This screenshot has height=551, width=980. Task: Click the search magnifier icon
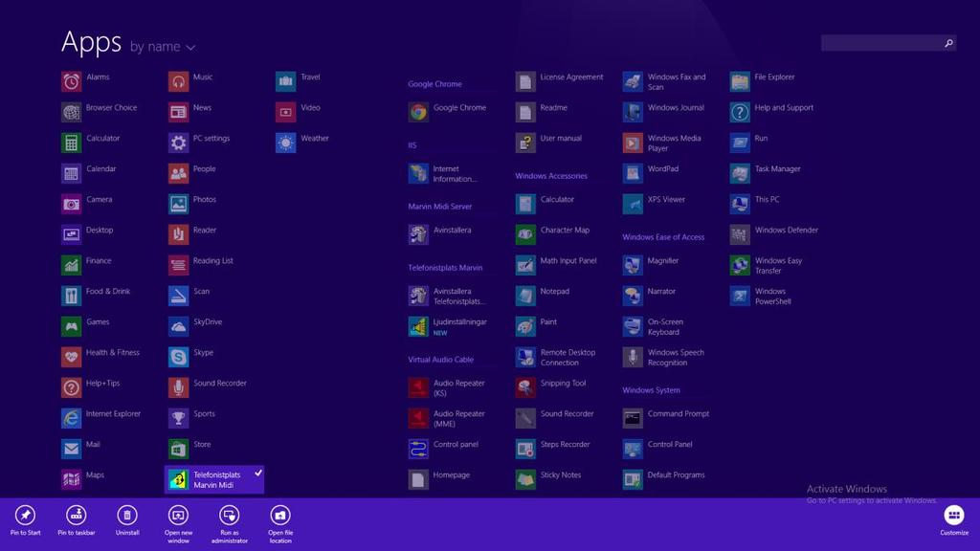(948, 43)
